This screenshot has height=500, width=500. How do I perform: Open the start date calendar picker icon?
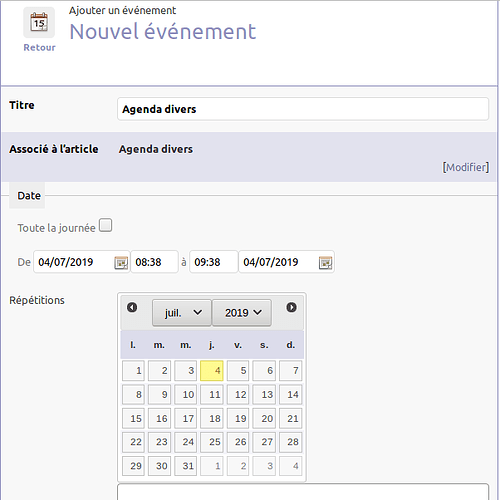121,263
